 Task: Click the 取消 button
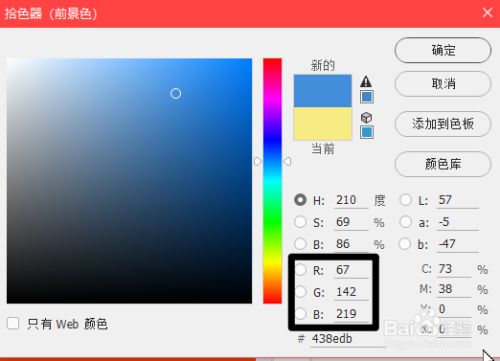[443, 84]
